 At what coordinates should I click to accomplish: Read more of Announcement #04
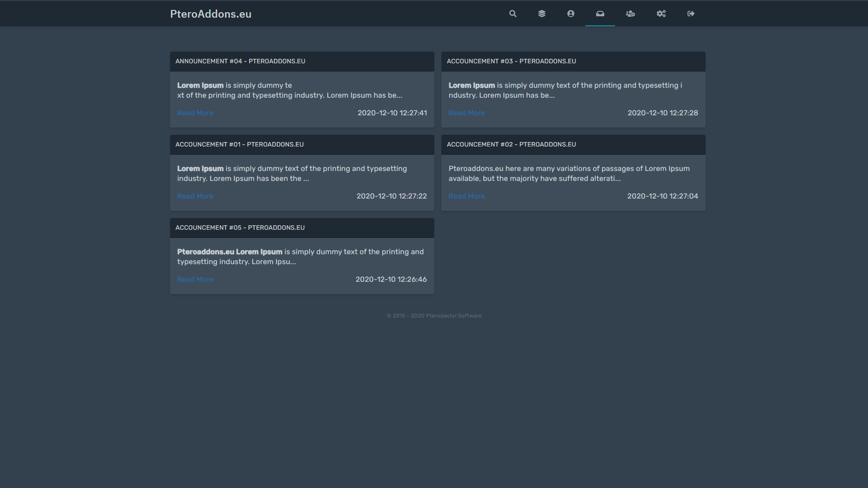click(195, 113)
